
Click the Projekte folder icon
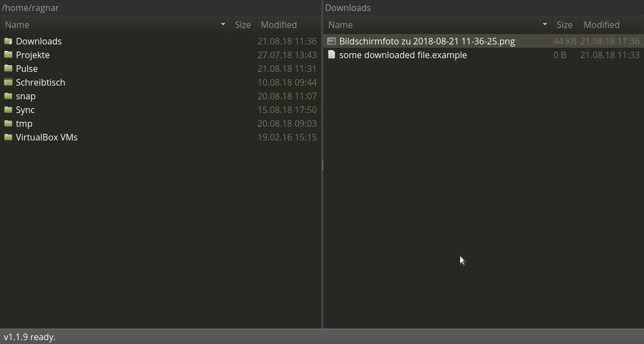coord(8,55)
